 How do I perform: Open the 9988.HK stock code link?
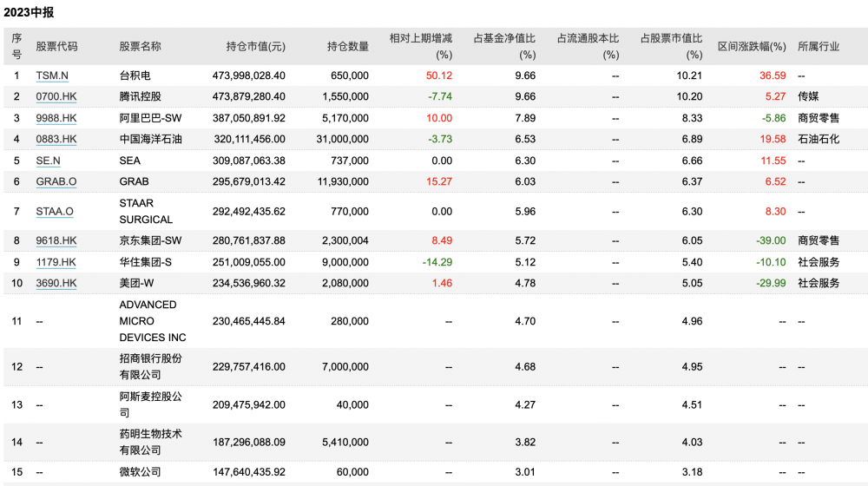(x=56, y=118)
